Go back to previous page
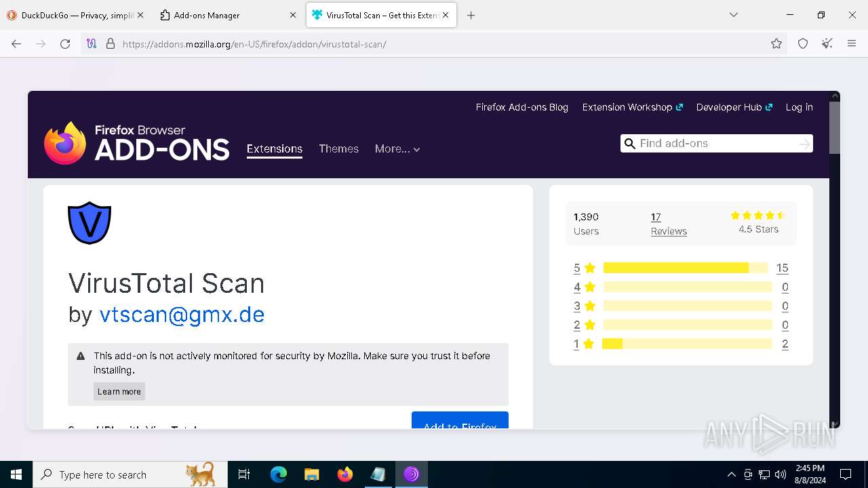Image resolution: width=868 pixels, height=488 pixels. coord(16,44)
